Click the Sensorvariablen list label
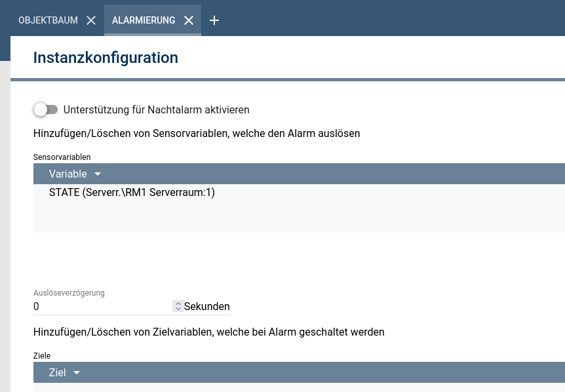 tap(62, 157)
